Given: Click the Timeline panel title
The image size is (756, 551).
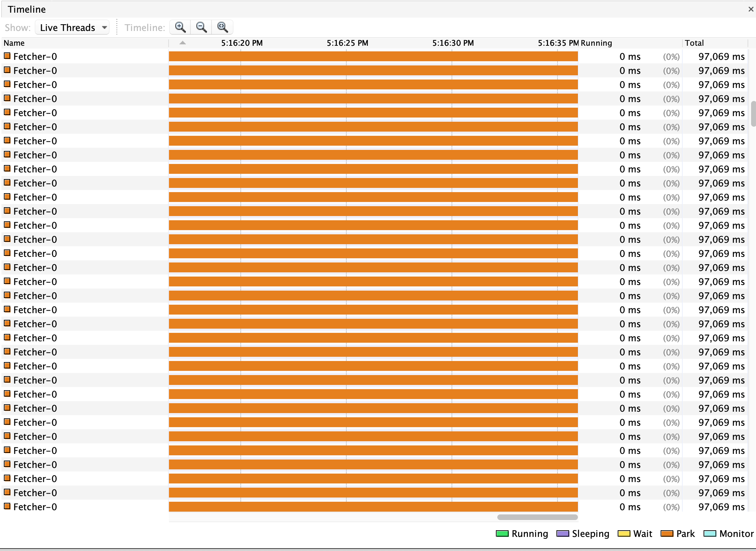Looking at the screenshot, I should pos(26,9).
